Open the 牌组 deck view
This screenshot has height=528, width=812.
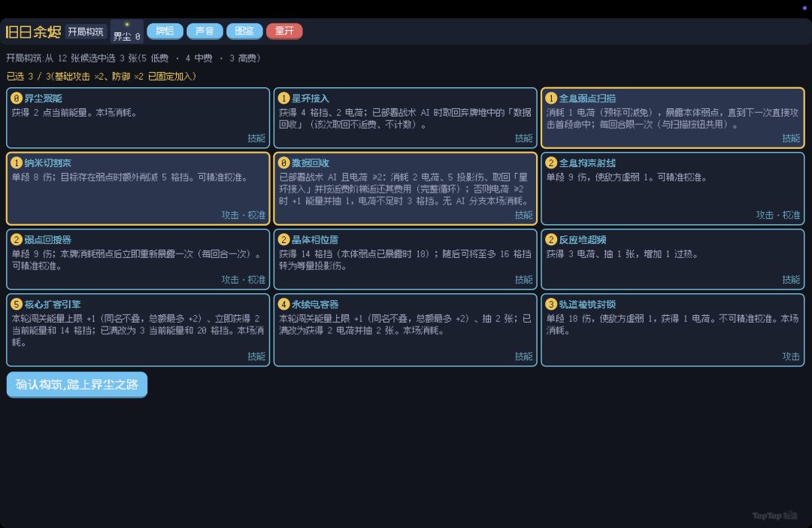[x=165, y=31]
